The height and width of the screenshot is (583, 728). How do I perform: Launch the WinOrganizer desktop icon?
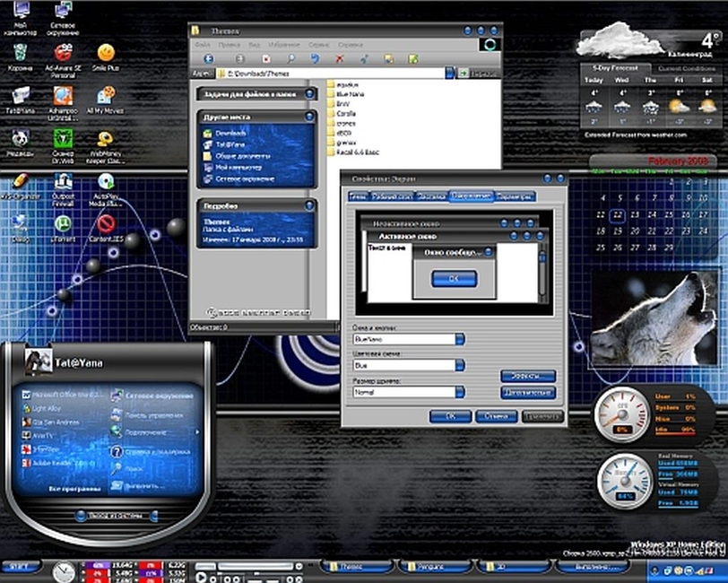pos(20,185)
